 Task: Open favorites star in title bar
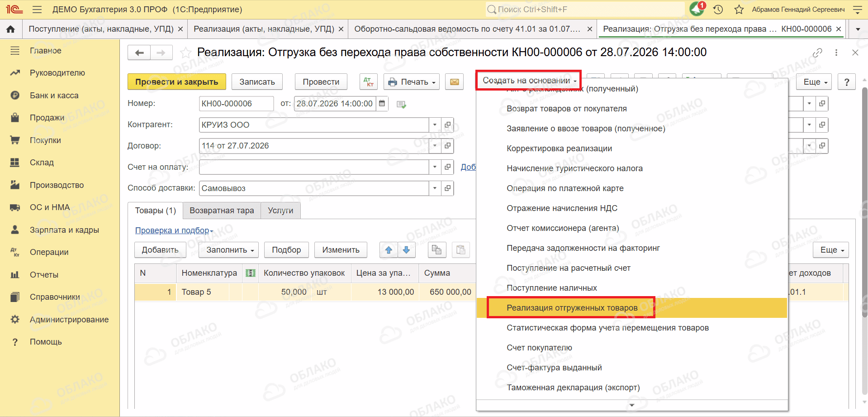[739, 10]
